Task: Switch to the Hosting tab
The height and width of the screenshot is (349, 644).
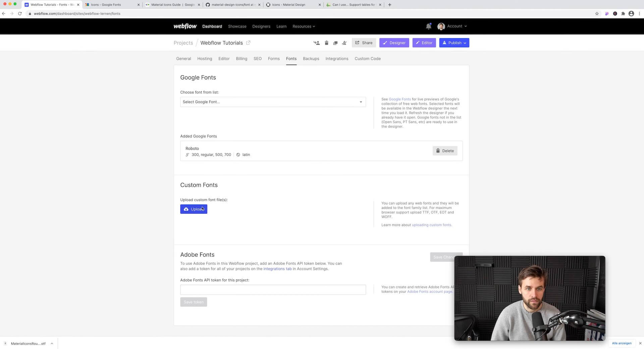Action: click(205, 59)
